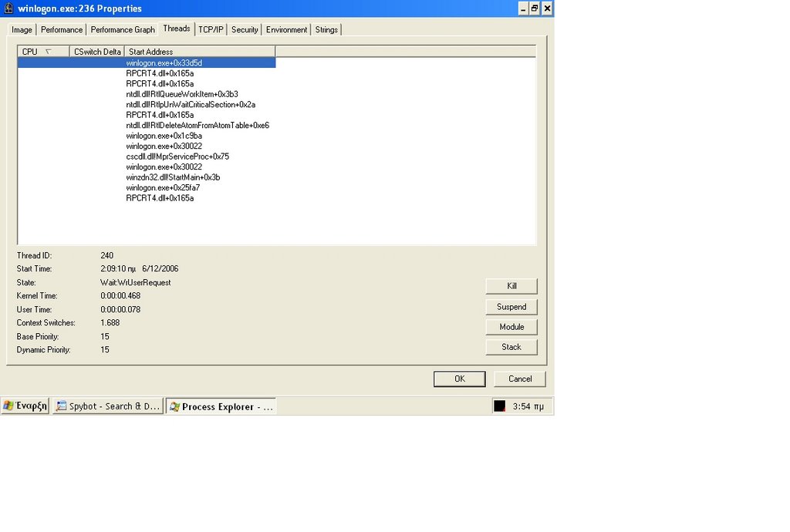This screenshot has width=790, height=532.
Task: Click the Kernel Time value 0:00:00.468
Action: [120, 296]
